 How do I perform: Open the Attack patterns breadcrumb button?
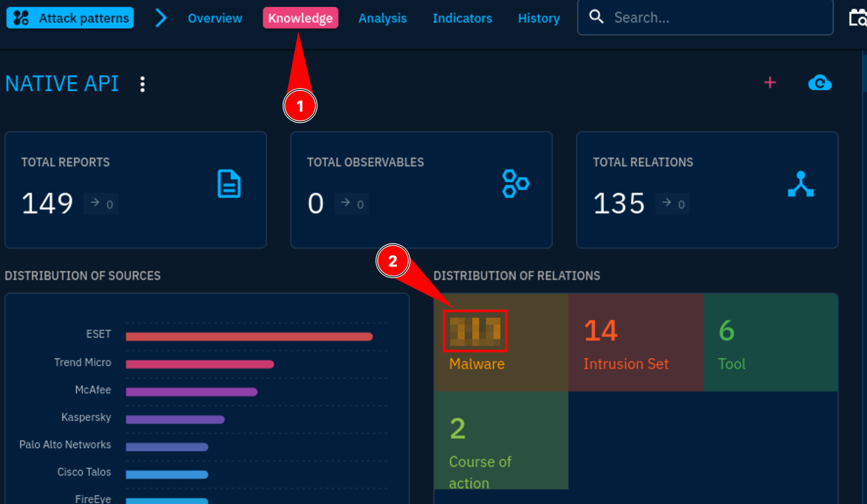click(70, 18)
